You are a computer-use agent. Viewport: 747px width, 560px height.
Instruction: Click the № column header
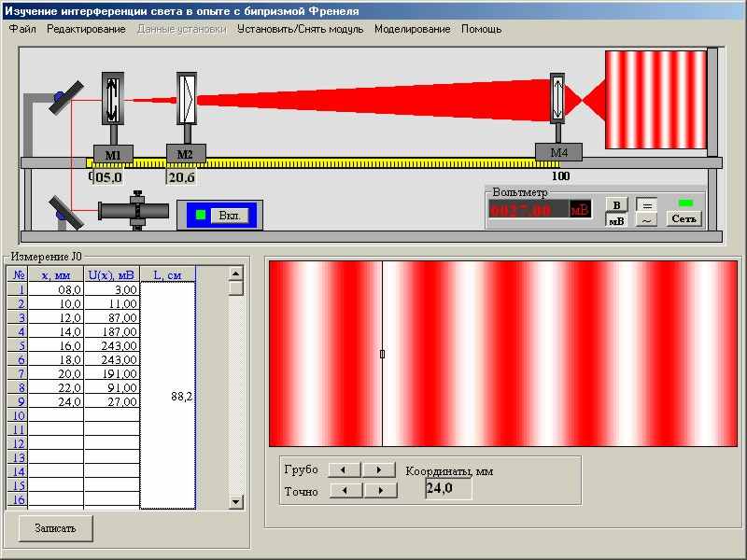[18, 274]
